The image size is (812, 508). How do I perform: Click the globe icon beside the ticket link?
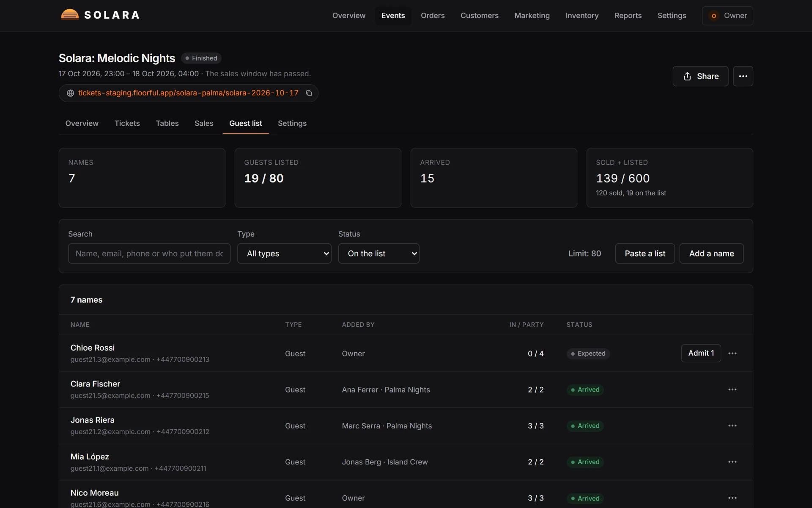point(71,93)
